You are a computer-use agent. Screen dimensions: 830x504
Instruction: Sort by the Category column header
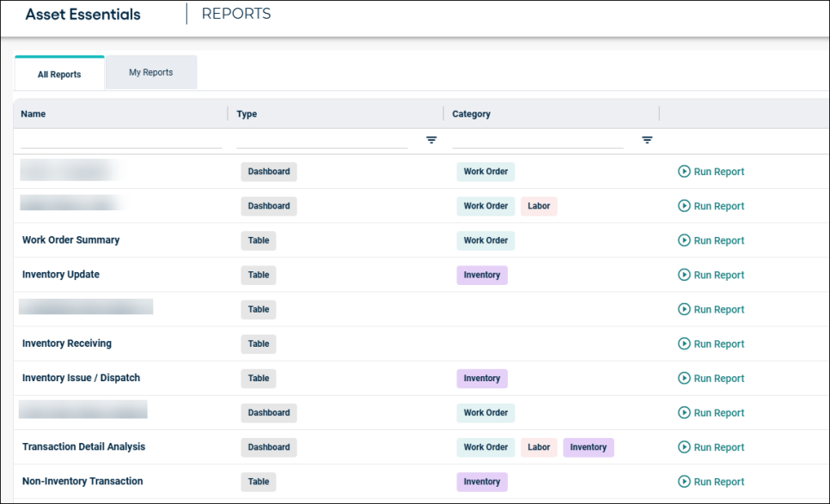[x=471, y=114]
